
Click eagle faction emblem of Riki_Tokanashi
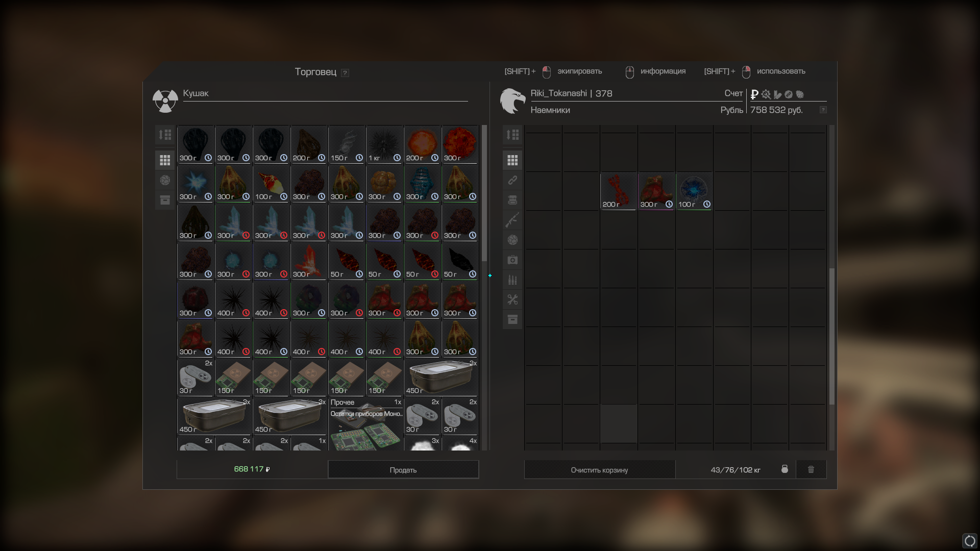tap(513, 101)
